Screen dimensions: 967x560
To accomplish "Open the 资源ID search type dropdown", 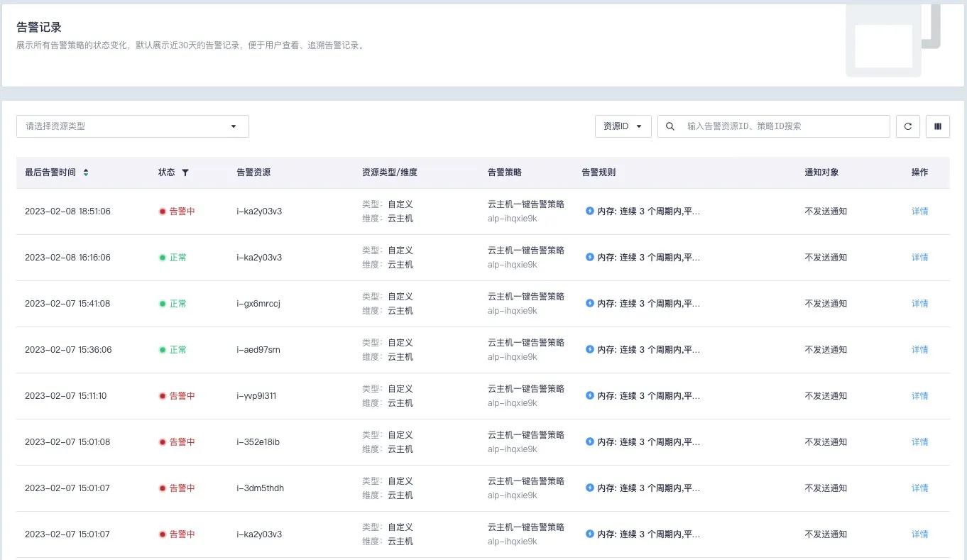I will tap(623, 126).
